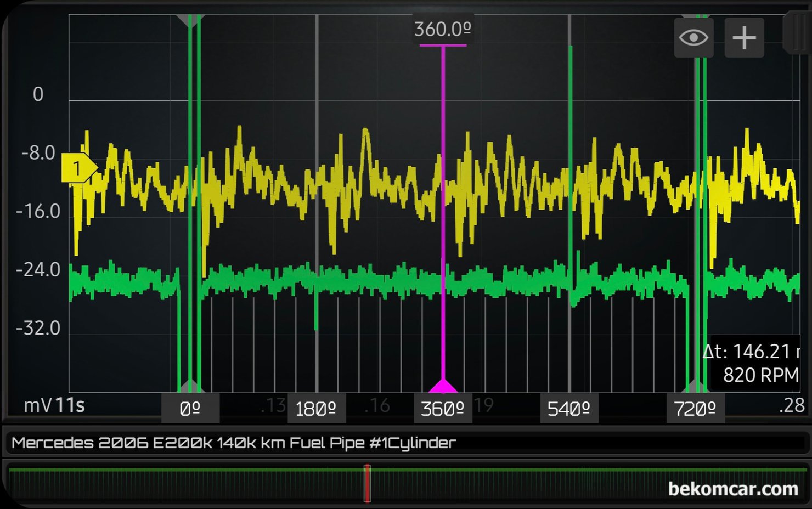812x509 pixels.
Task: Open the side panel handle at top-right edge
Action: [798, 33]
